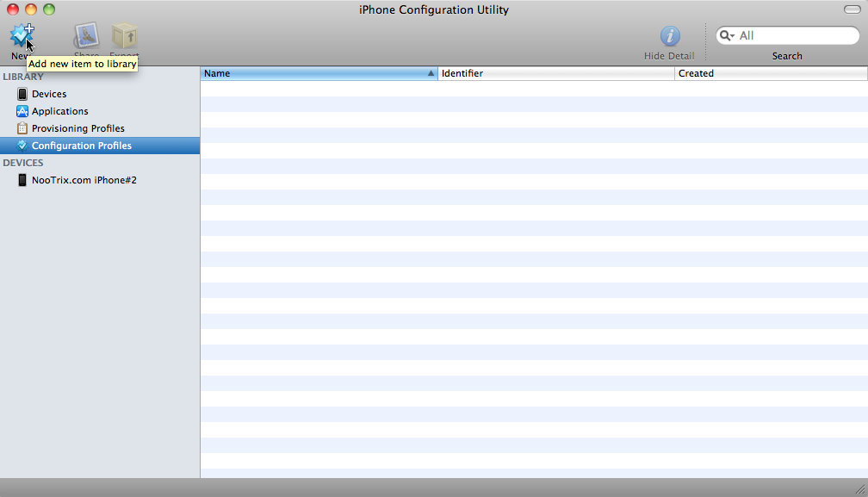The height and width of the screenshot is (497, 868).
Task: Click the LIBRARY section header
Action: (x=23, y=77)
